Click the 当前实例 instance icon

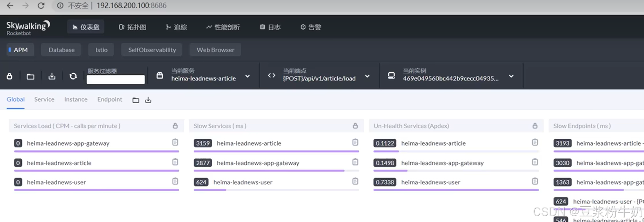click(x=391, y=76)
